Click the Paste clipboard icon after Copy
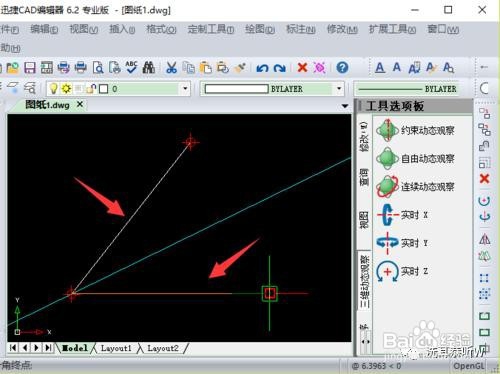 coord(206,68)
